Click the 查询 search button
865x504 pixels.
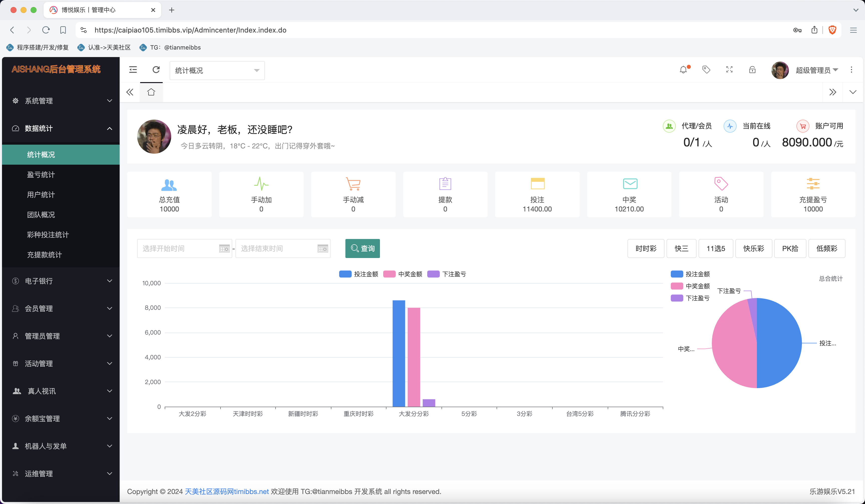pyautogui.click(x=362, y=248)
